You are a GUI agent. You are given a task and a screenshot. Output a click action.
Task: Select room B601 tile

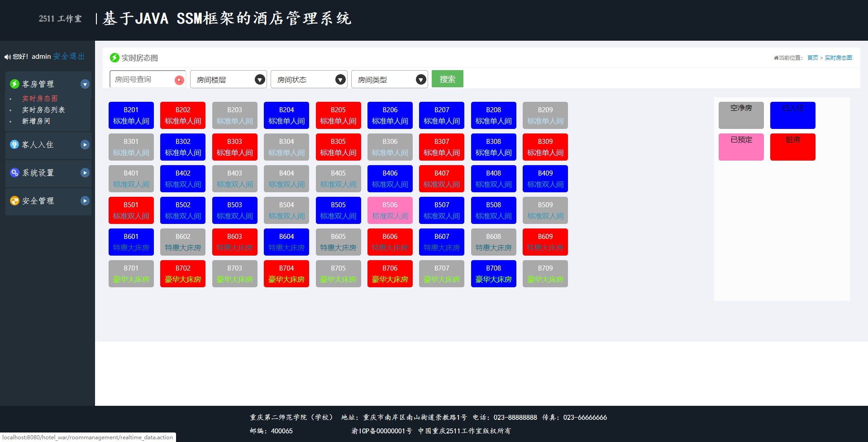click(131, 242)
